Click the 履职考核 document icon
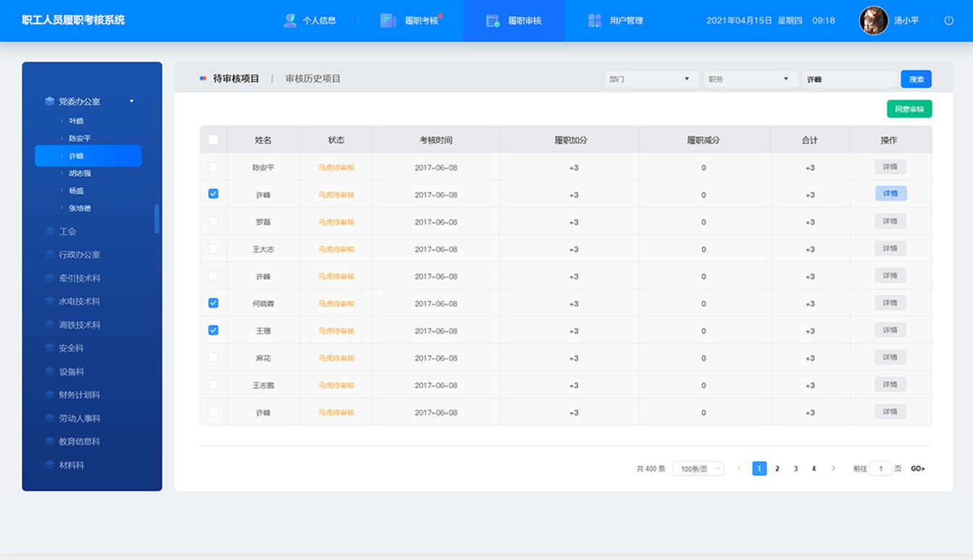Viewport: 973px width, 560px height. click(x=388, y=20)
